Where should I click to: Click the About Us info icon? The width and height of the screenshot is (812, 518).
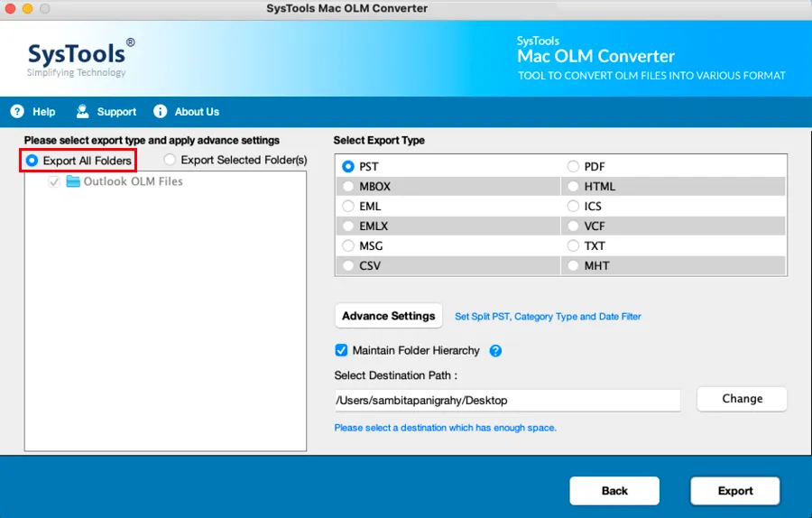pos(160,111)
